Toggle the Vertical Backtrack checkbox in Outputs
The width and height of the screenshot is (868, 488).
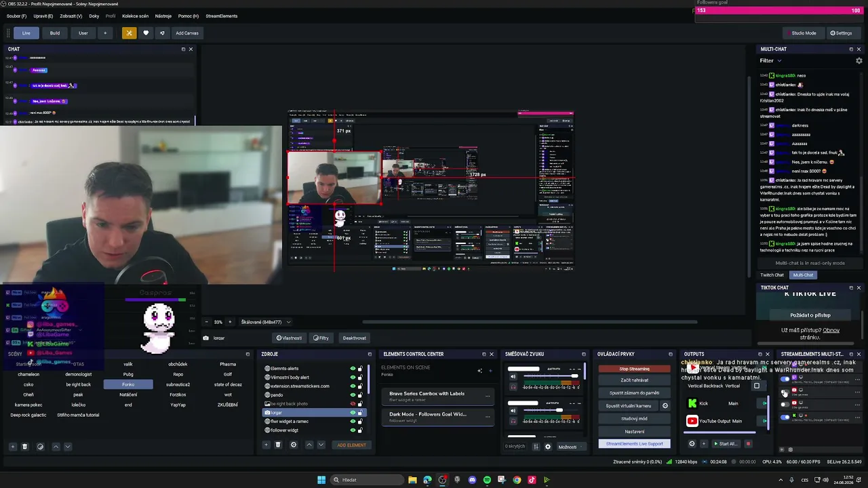(757, 386)
